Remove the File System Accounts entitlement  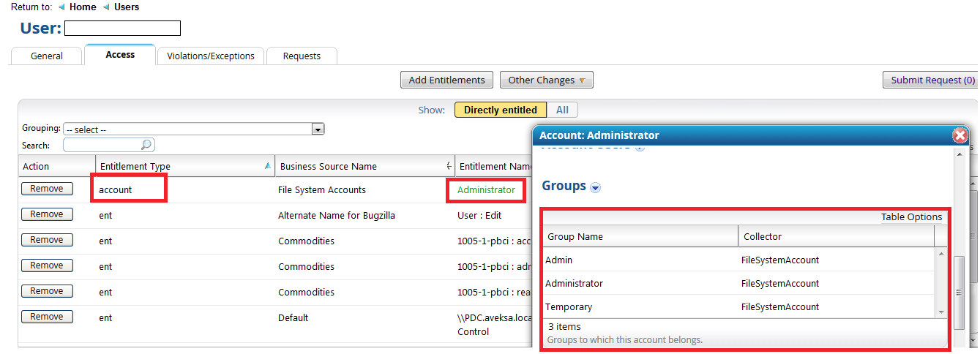[x=47, y=189]
